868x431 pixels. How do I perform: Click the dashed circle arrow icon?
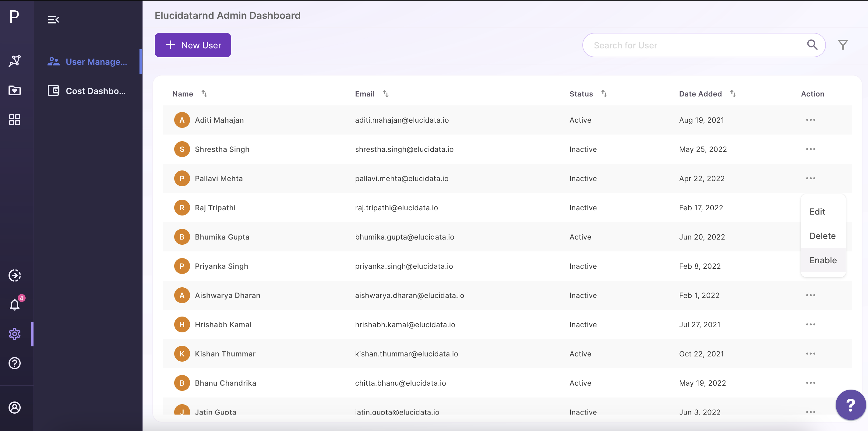point(15,275)
